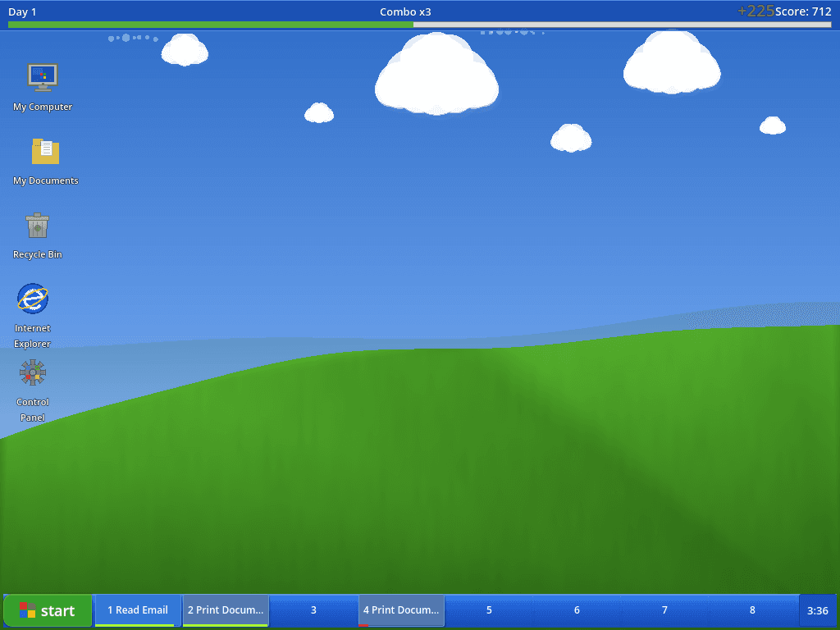This screenshot has height=630, width=840.
Task: Click the Day 1 label
Action: click(22, 11)
